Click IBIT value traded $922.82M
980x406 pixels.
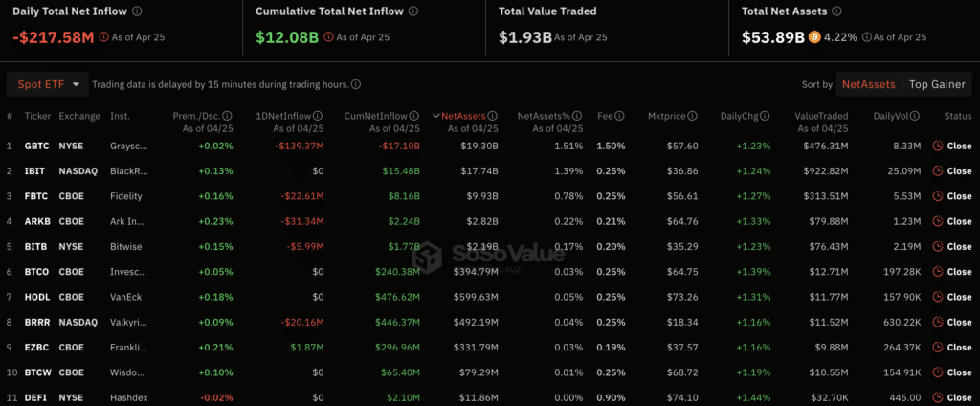tap(824, 170)
